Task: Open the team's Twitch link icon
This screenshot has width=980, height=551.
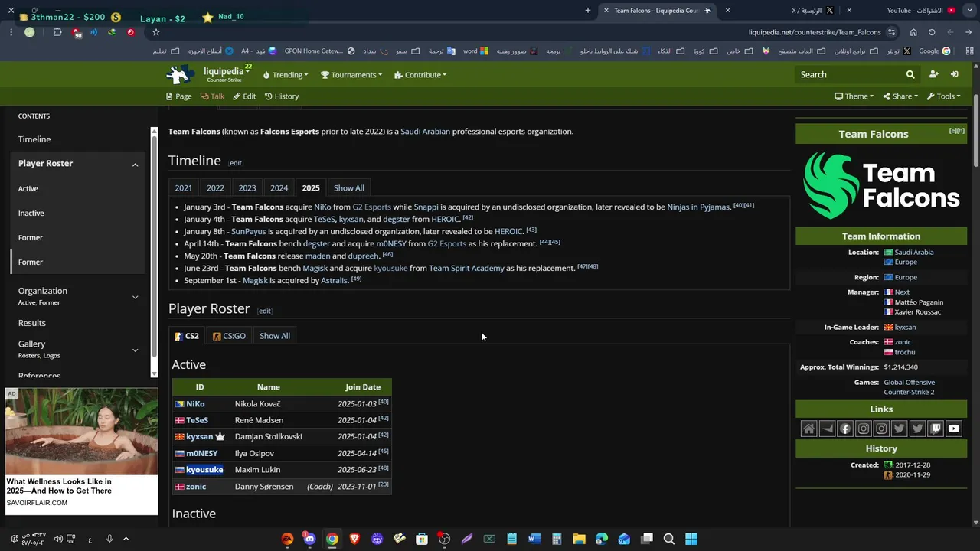Action: point(936,429)
